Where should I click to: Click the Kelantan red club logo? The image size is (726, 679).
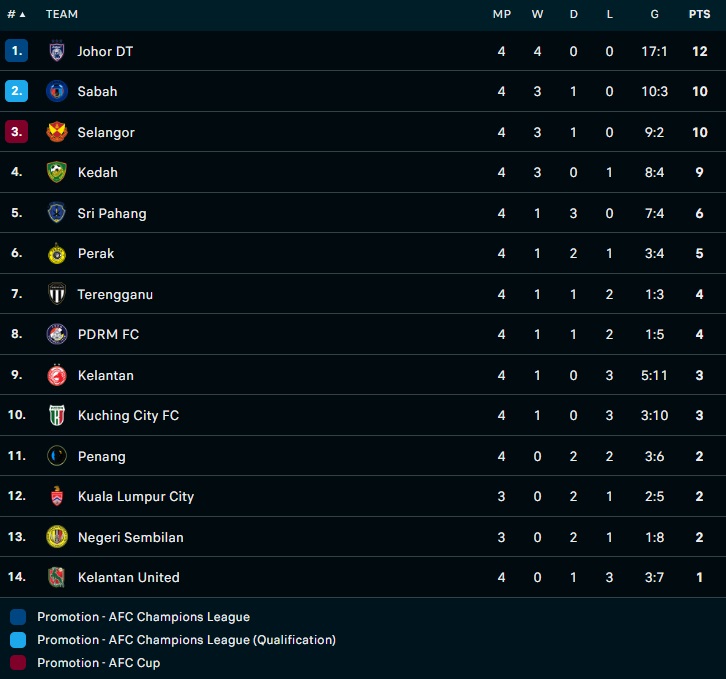[57, 375]
